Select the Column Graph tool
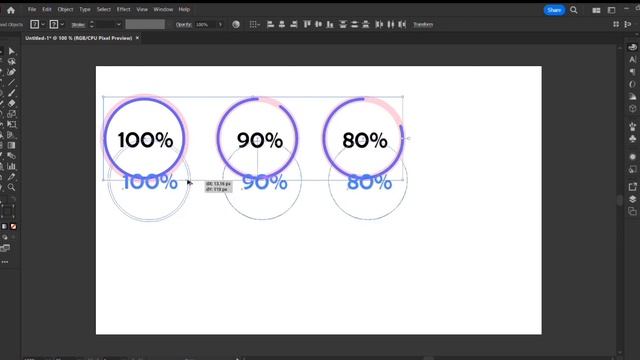This screenshot has width=640, height=360. (11, 166)
